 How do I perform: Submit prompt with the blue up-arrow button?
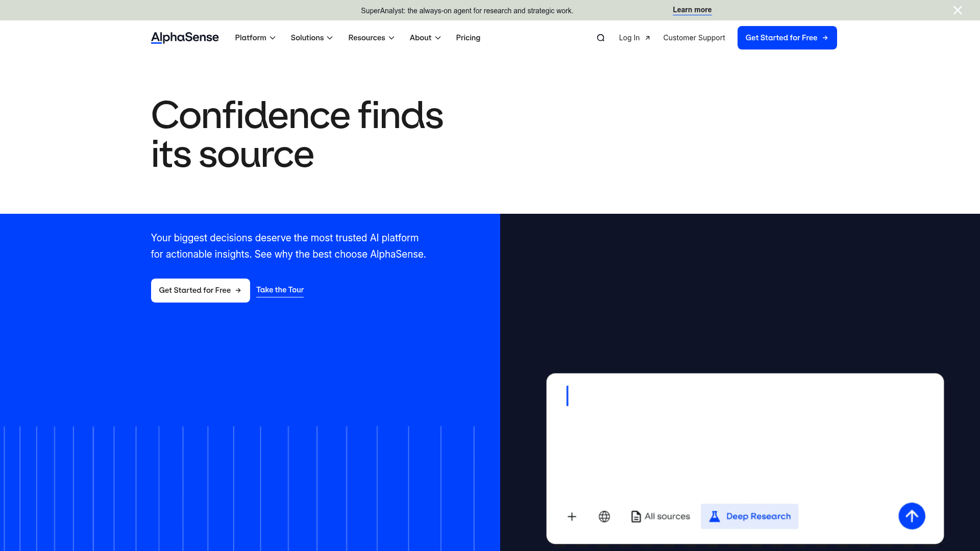click(x=912, y=516)
